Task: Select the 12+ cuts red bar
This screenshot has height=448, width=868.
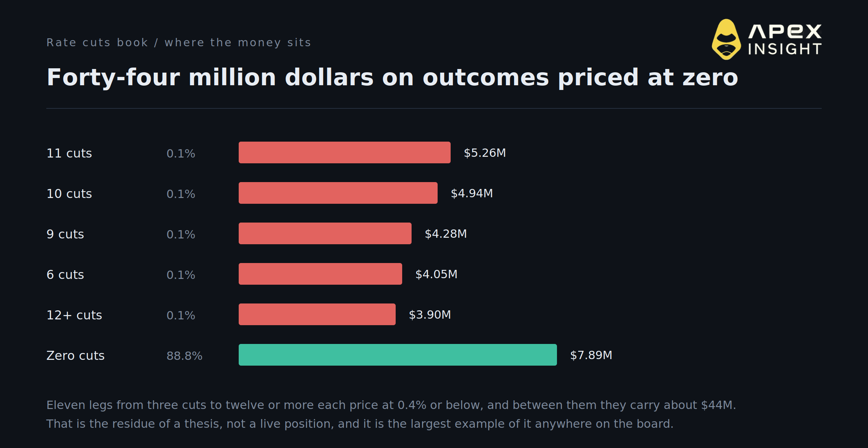Action: tap(317, 314)
